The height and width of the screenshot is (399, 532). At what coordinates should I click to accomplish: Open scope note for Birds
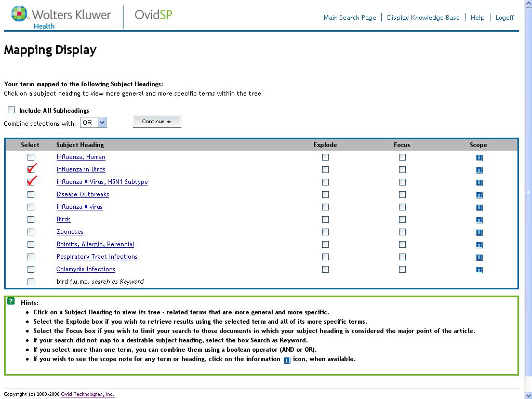[479, 220]
